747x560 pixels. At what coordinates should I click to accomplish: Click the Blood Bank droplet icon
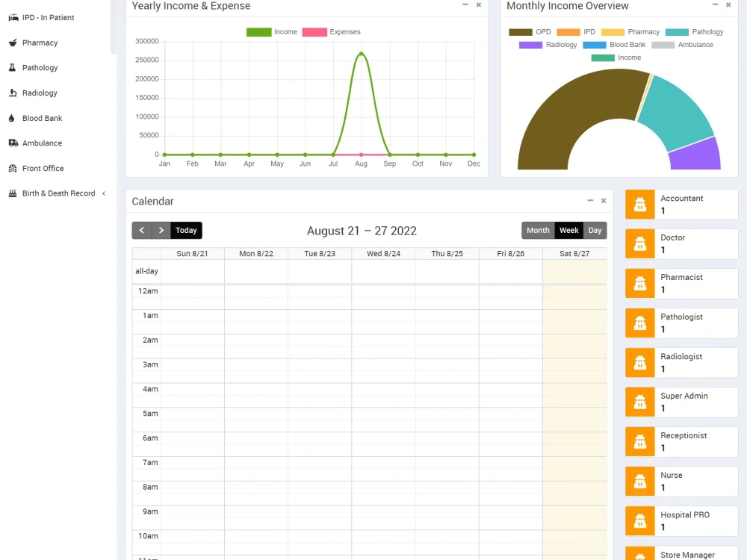(x=12, y=118)
